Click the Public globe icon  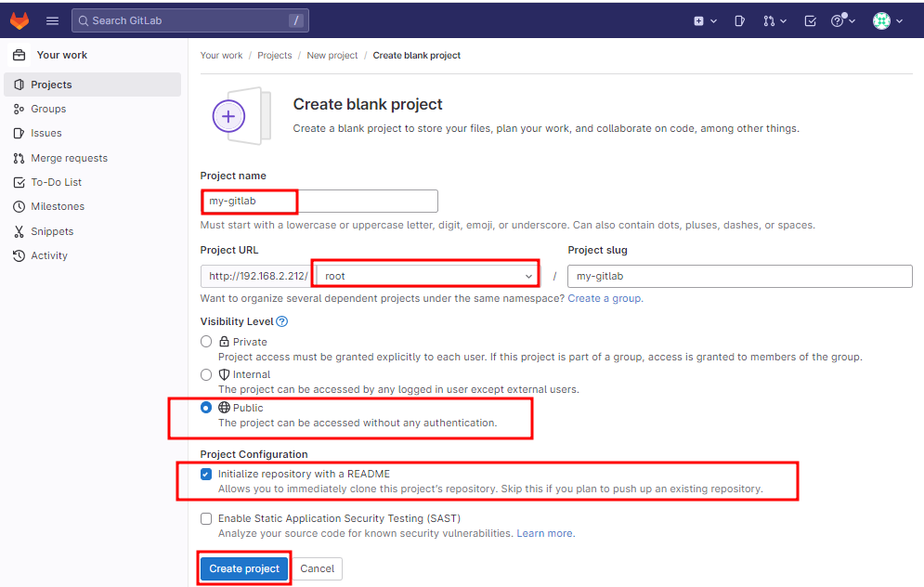coord(224,407)
